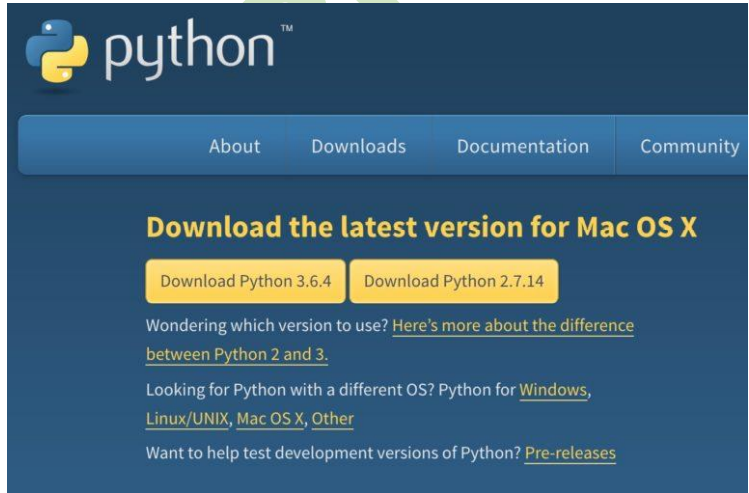This screenshot has height=493, width=749.
Task: Click the Python snake logo icon
Action: (x=57, y=51)
